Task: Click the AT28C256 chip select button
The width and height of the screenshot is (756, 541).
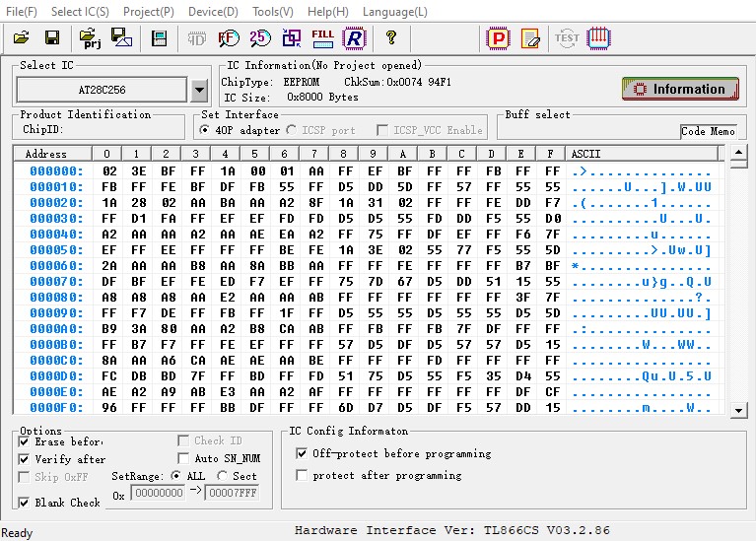Action: (102, 90)
